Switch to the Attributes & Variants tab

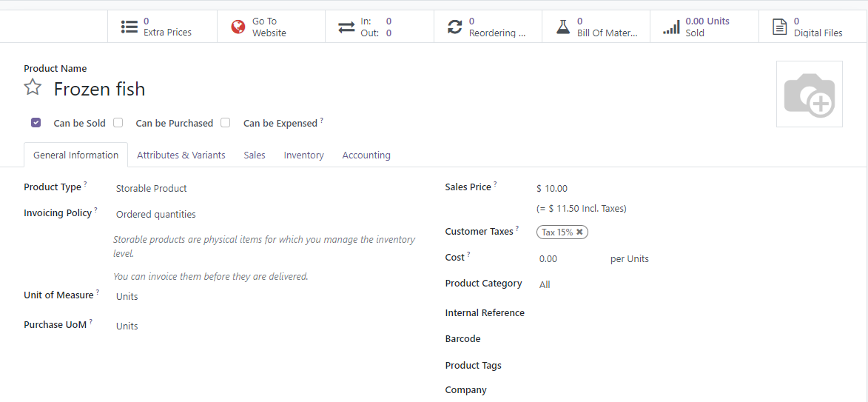tap(181, 155)
